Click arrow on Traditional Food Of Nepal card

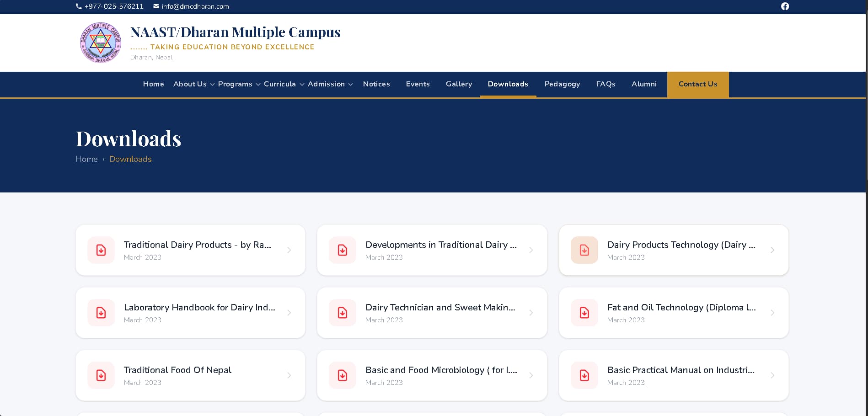pos(289,375)
